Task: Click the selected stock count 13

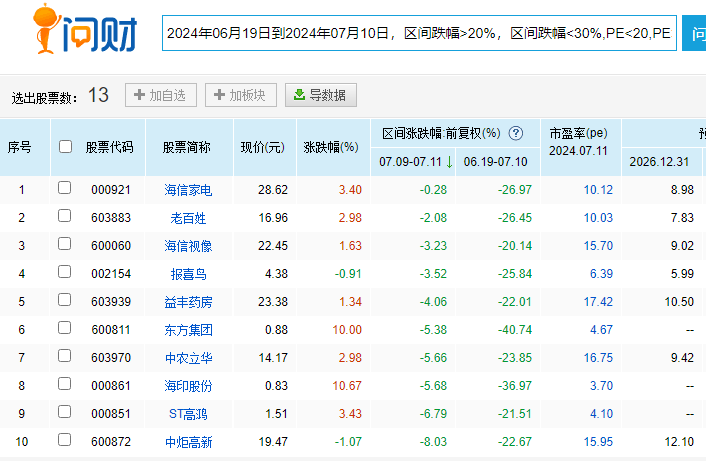Action: (98, 95)
